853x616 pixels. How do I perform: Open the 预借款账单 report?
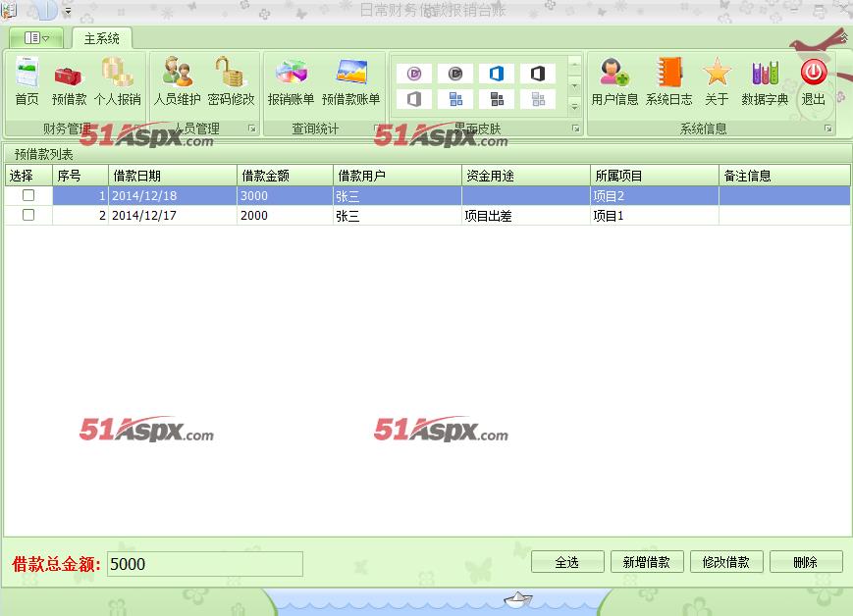pyautogui.click(x=350, y=81)
